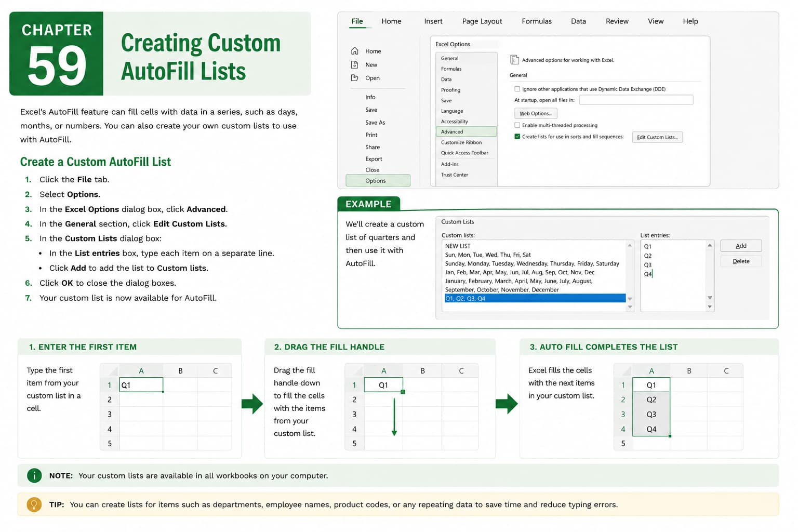
Task: Click the lightbulb icon beside TIP
Action: (34, 504)
